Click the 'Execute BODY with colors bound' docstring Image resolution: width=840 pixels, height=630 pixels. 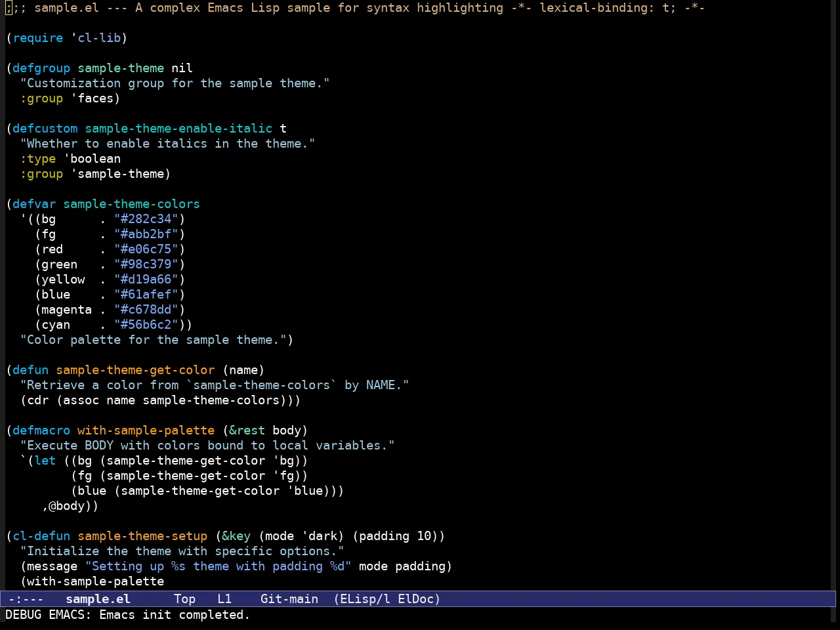(207, 446)
